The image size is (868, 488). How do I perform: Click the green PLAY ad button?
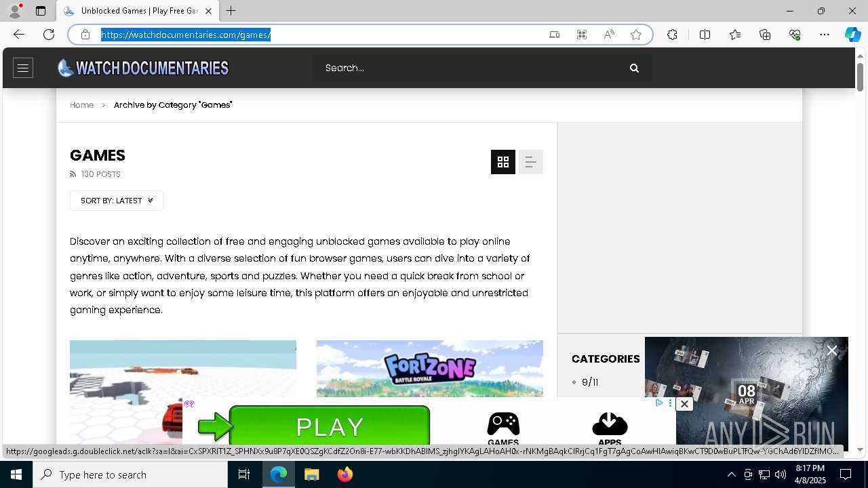(330, 426)
